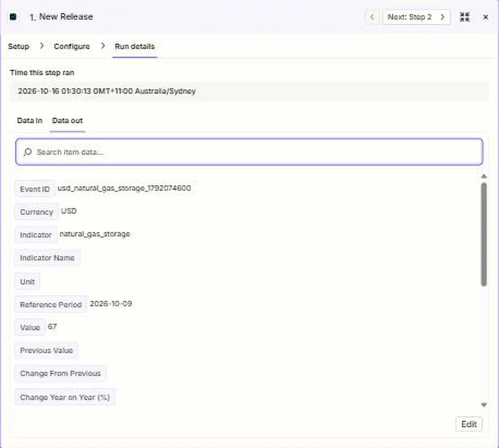The height and width of the screenshot is (448, 499).
Task: Switch to the Setup tab
Action: [x=19, y=46]
